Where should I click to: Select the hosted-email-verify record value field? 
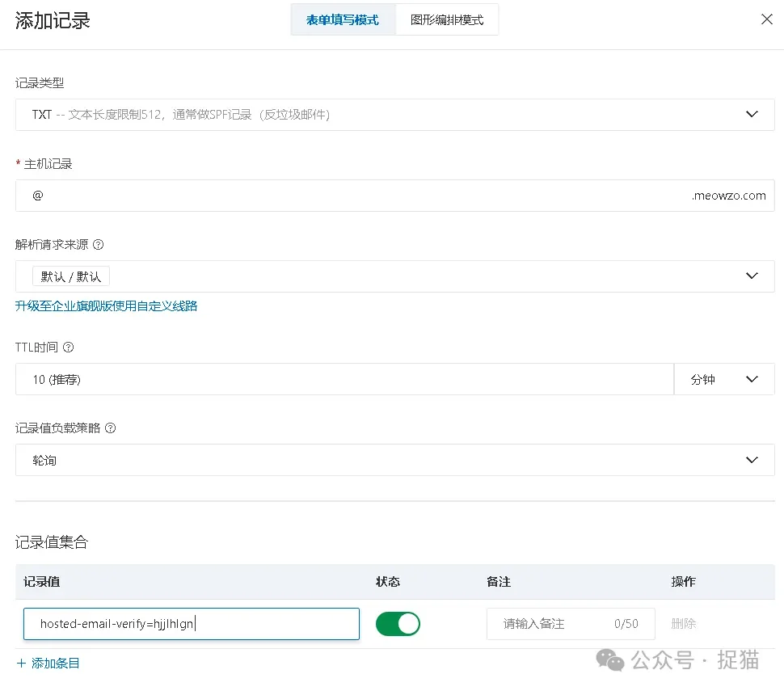coord(191,623)
